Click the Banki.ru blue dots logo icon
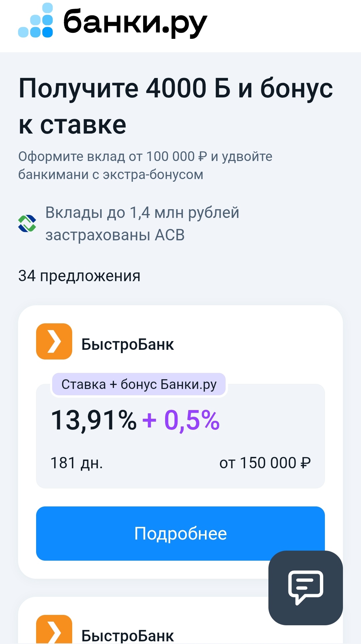The image size is (361, 644). click(x=36, y=21)
